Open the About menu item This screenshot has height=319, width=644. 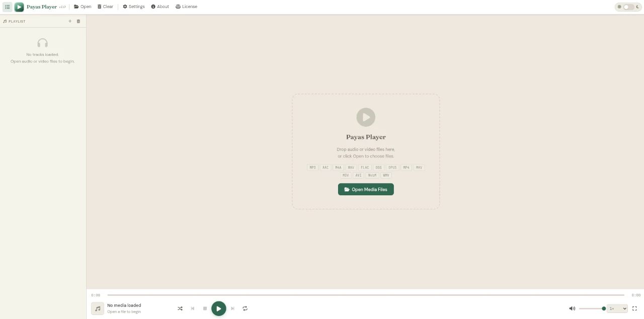(160, 7)
